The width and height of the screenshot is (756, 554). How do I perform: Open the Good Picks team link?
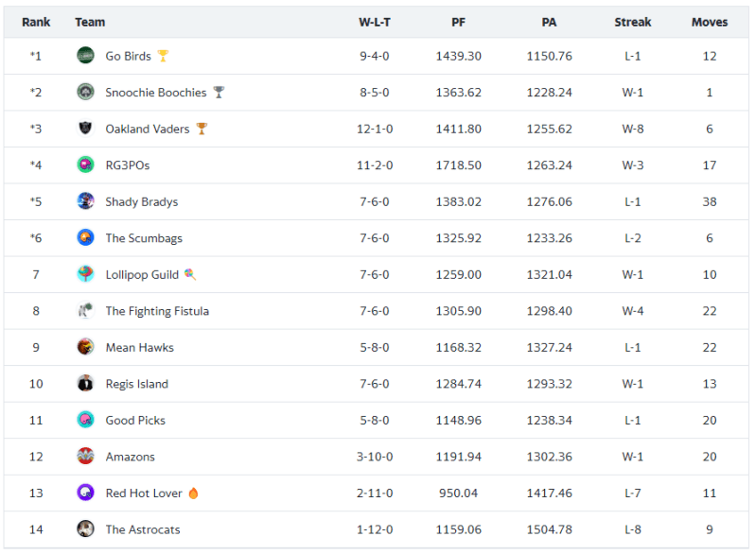click(134, 420)
